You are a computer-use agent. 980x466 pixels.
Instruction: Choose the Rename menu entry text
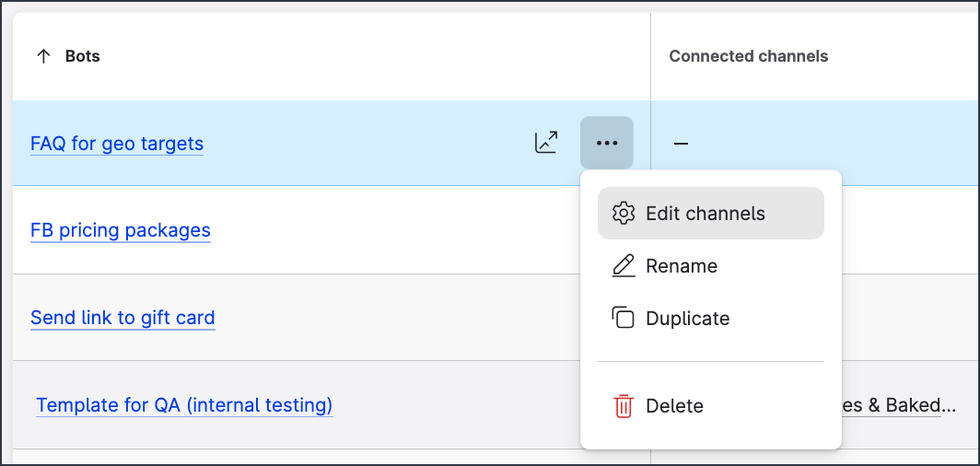click(x=682, y=266)
